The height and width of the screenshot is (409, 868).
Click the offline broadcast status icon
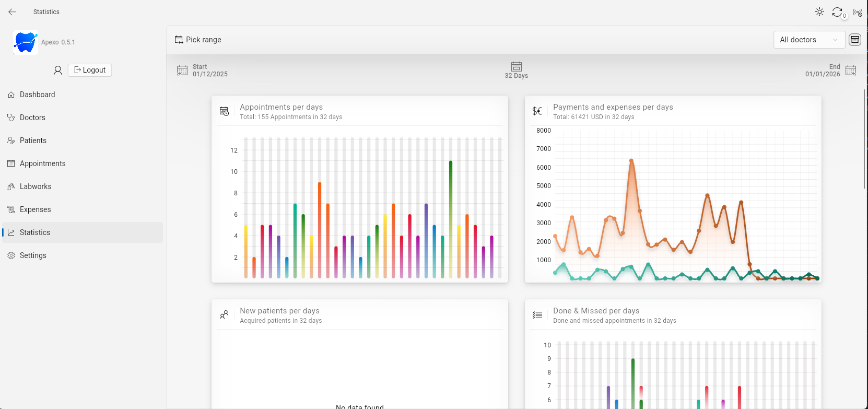coord(857,12)
